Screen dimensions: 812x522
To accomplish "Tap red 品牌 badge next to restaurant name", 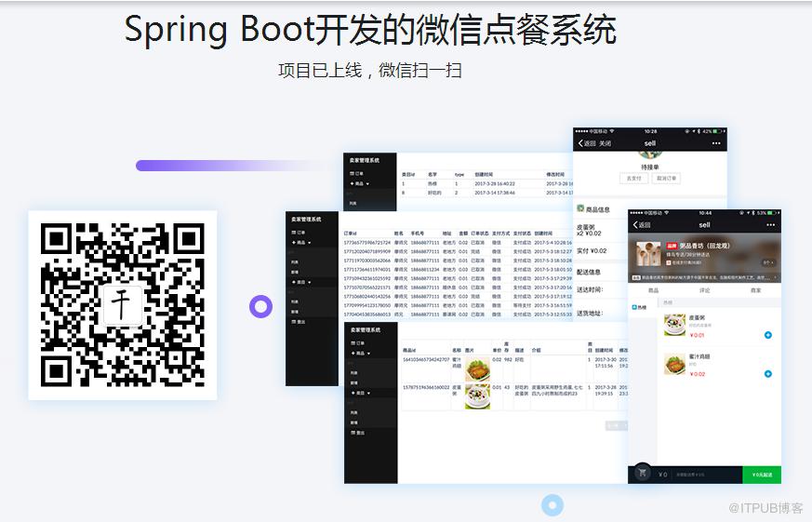I will point(672,246).
